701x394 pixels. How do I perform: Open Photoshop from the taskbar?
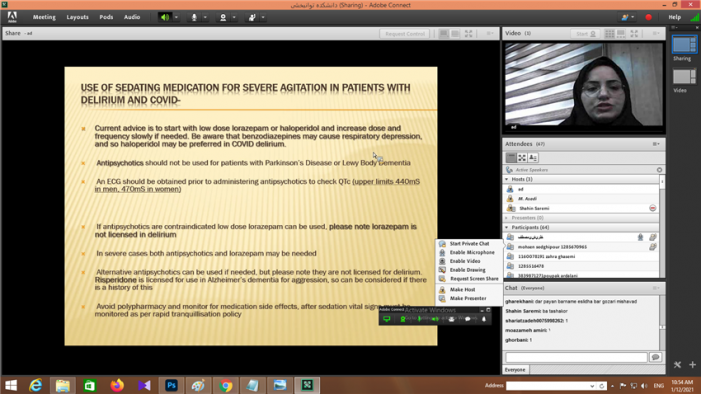(171, 385)
